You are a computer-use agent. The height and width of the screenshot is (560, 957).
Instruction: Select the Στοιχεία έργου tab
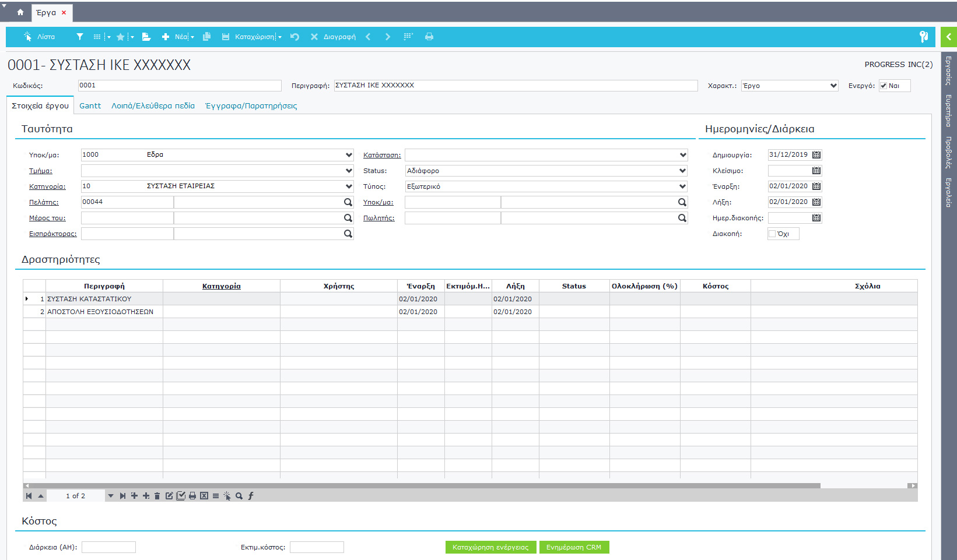tap(40, 105)
